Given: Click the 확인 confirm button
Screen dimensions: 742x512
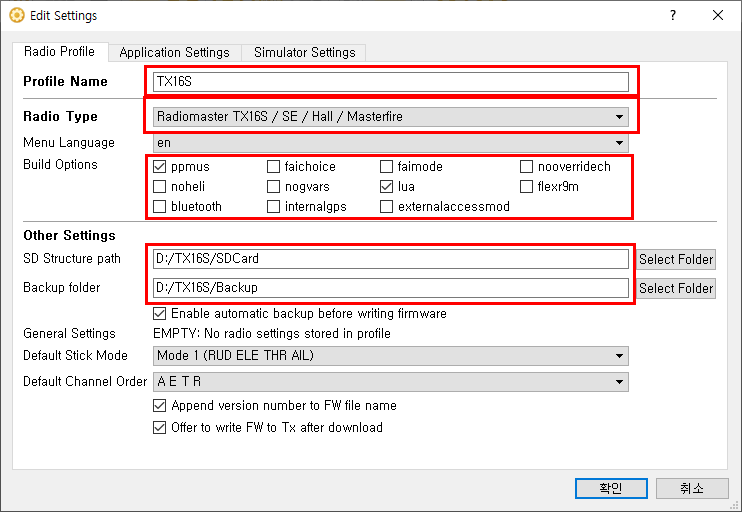Looking at the screenshot, I should tap(611, 488).
